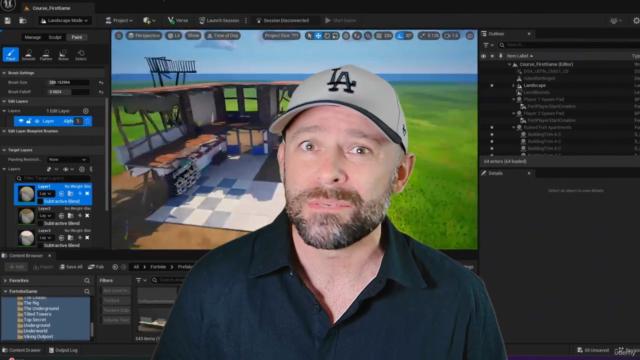This screenshot has height=360, width=640.
Task: Open the Landscape Mode dropdown
Action: click(x=64, y=20)
